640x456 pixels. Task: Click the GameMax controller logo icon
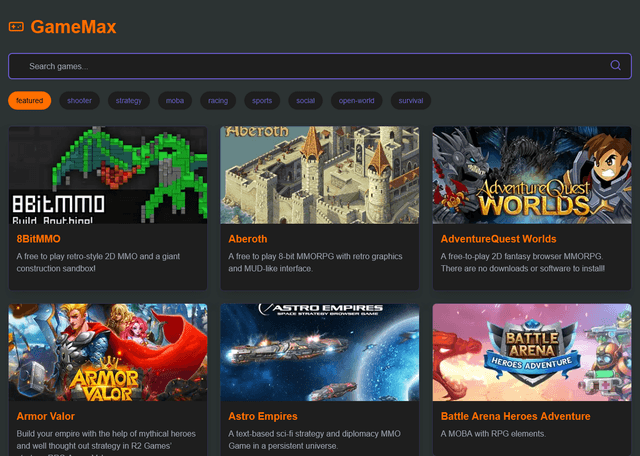click(x=16, y=27)
